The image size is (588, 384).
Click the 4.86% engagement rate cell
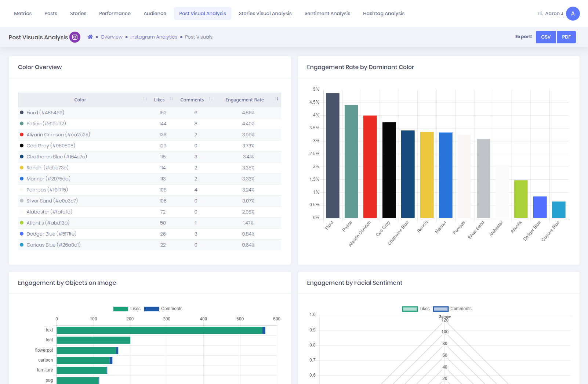pyautogui.click(x=248, y=113)
